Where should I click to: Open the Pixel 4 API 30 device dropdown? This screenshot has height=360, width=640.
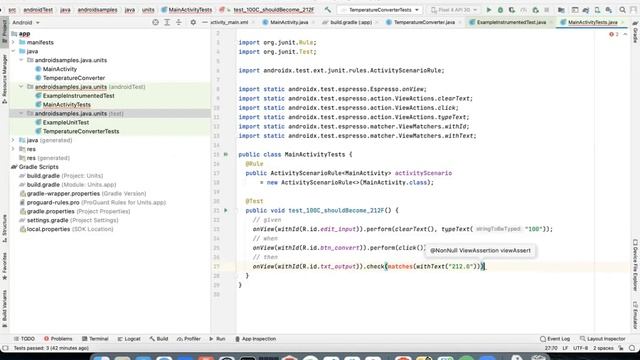click(x=453, y=10)
